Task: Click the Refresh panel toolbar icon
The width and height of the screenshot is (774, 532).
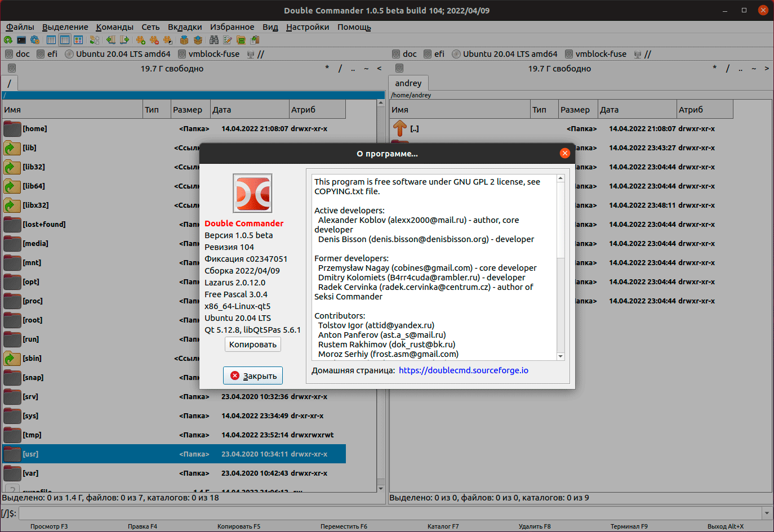Action: tap(8, 40)
